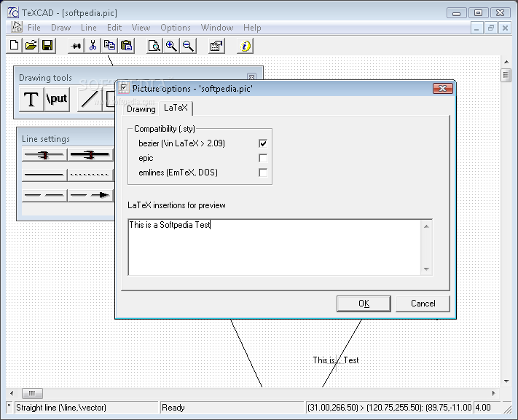Enable the emlines (EmTeX, DOS) checkbox
The image size is (518, 420).
pyautogui.click(x=263, y=173)
